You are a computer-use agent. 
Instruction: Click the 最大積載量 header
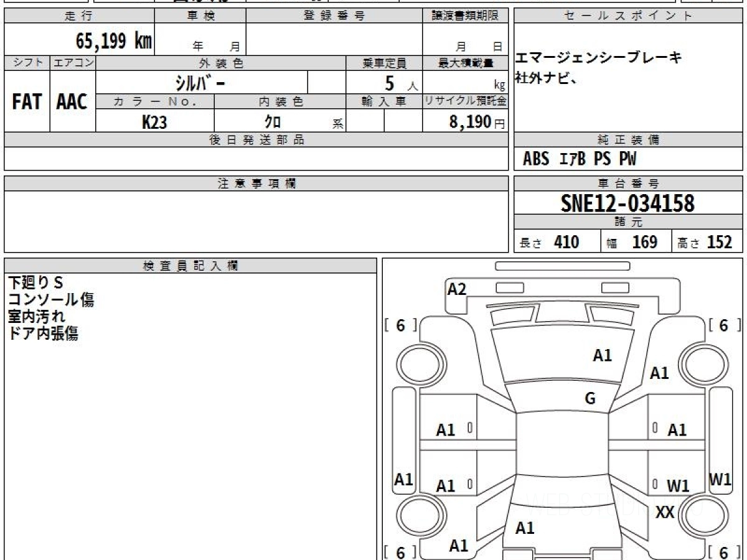(466, 63)
